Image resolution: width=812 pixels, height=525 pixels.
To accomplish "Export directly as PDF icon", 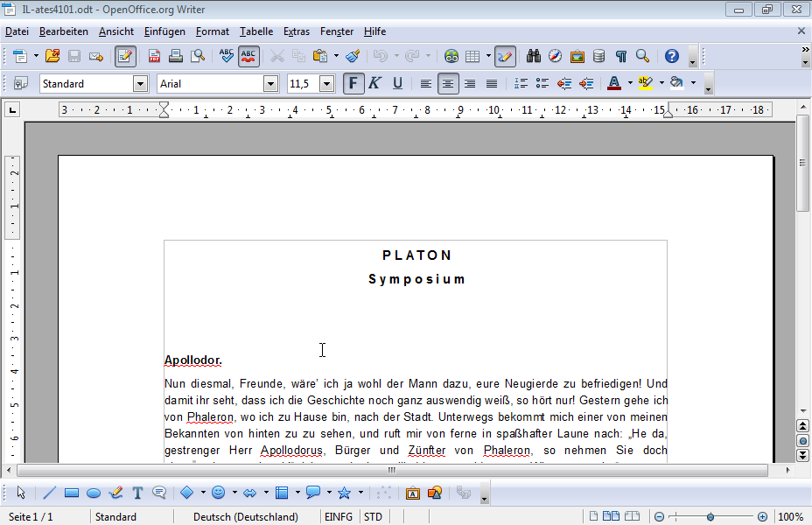I will tap(154, 56).
